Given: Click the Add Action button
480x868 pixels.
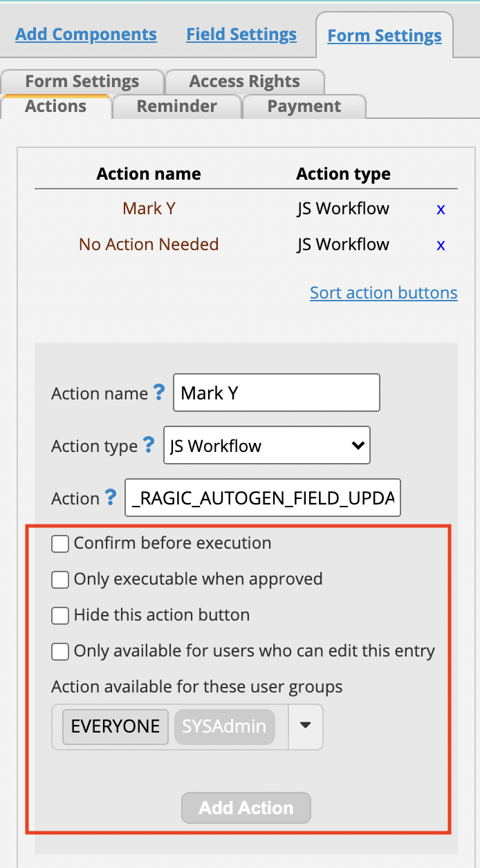Looking at the screenshot, I should coord(246,808).
